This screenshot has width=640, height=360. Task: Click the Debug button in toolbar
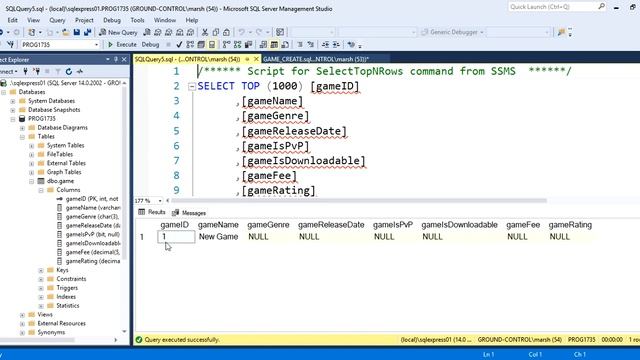150,44
